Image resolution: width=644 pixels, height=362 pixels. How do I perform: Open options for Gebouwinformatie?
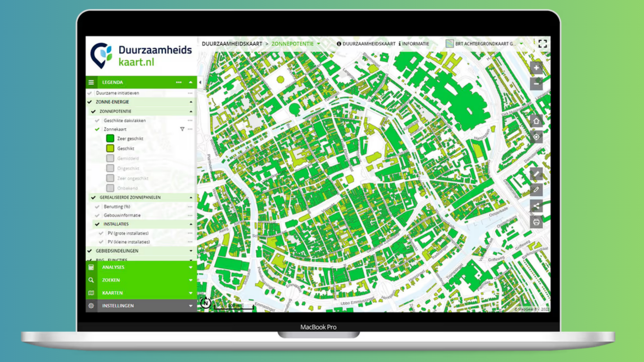pos(190,215)
